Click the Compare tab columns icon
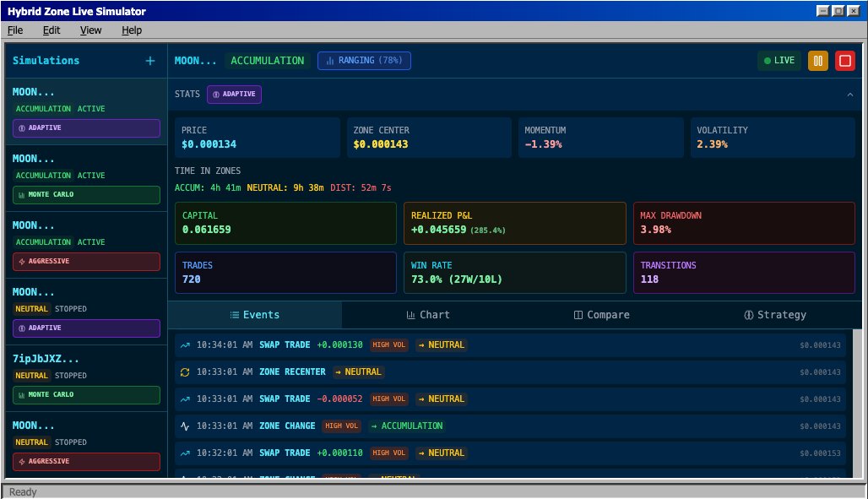Image resolution: width=868 pixels, height=499 pixels. click(x=578, y=315)
